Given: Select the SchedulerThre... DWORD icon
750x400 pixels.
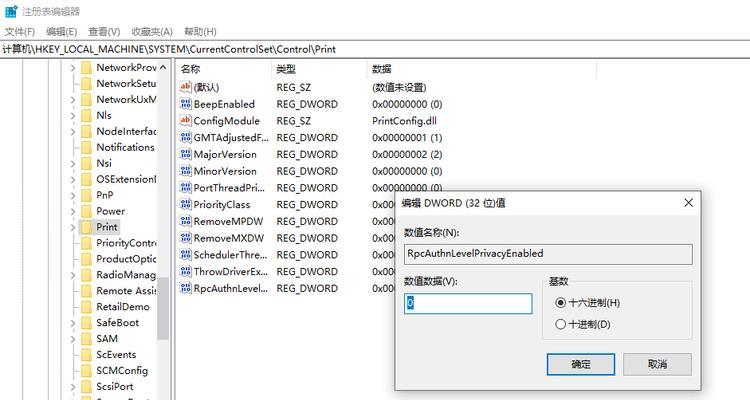Looking at the screenshot, I should [x=186, y=255].
